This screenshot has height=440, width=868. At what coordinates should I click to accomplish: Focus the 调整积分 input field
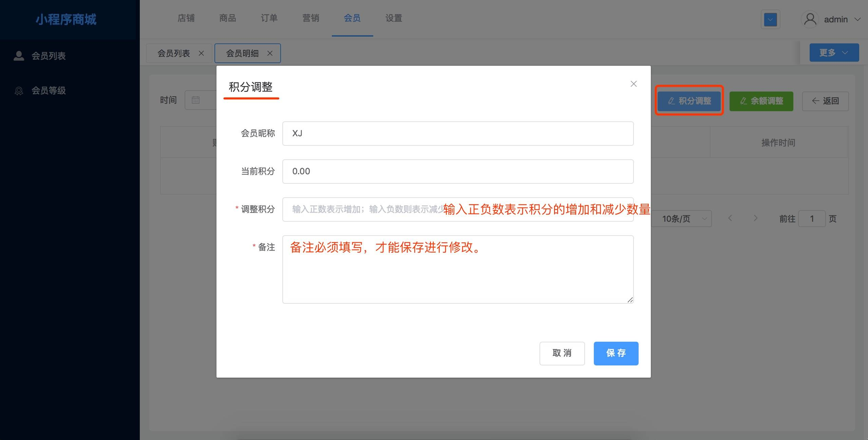pyautogui.click(x=458, y=209)
